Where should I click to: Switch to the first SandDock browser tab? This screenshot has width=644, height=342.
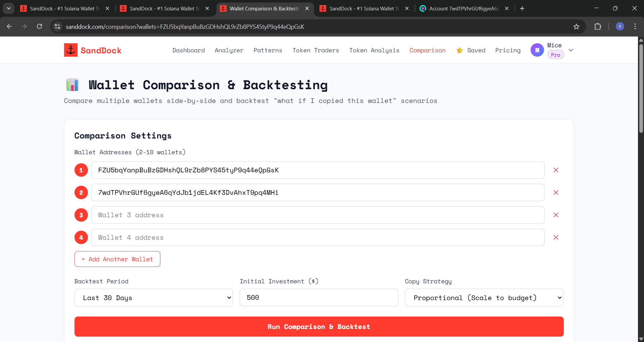point(65,8)
